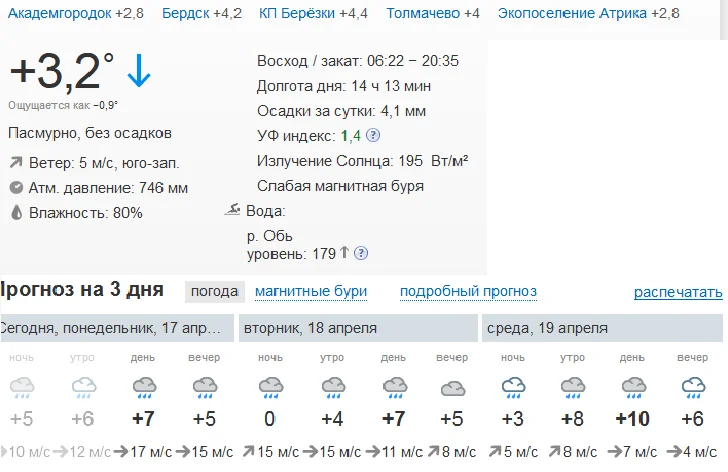Click the blue temperature trend down arrow
Screen dimensions: 728x472
tap(138, 72)
